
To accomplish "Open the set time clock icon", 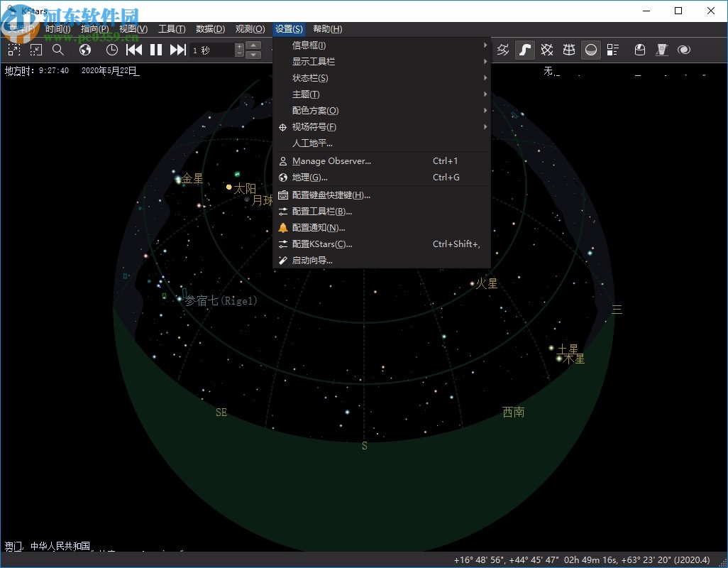I will tap(111, 50).
